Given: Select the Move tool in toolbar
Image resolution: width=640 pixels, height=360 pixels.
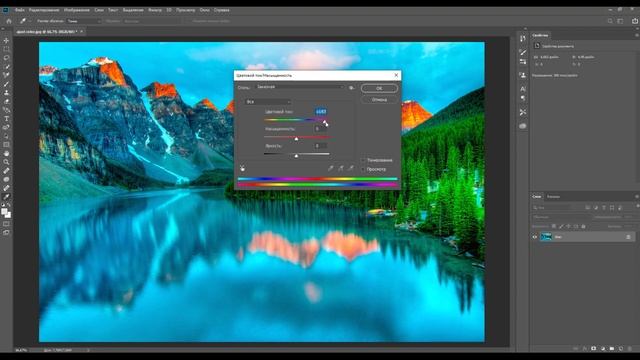Looking at the screenshot, I should point(6,40).
